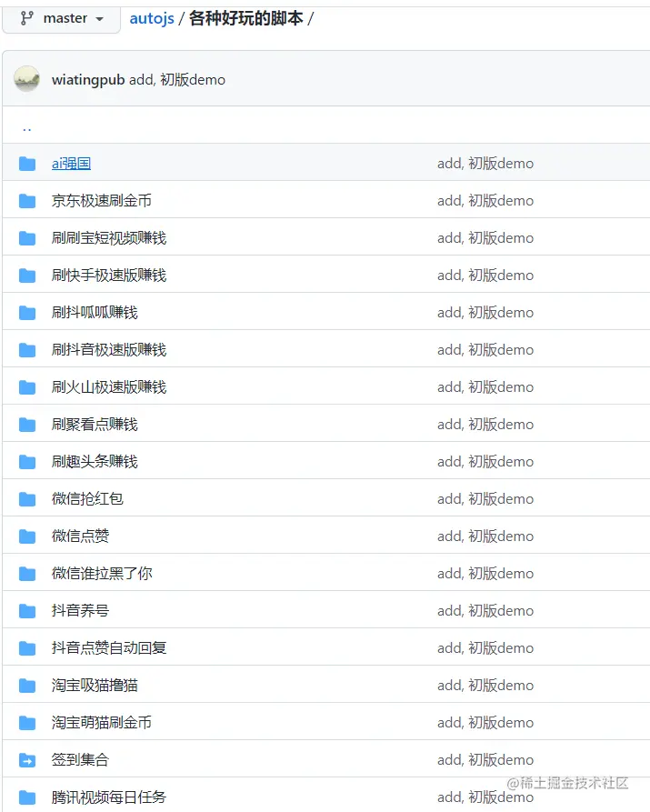
Task: Open commit message in the 微信点赞 row
Action: pyautogui.click(x=485, y=536)
